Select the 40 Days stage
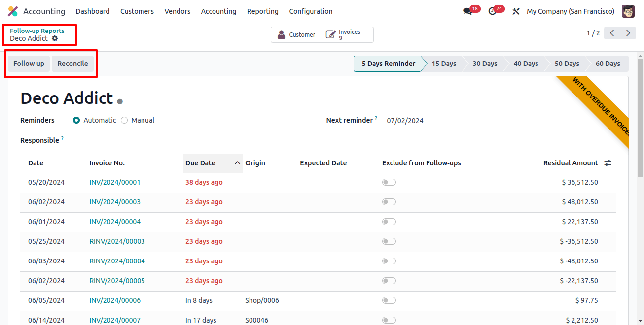This screenshot has width=644, height=325. click(x=526, y=64)
